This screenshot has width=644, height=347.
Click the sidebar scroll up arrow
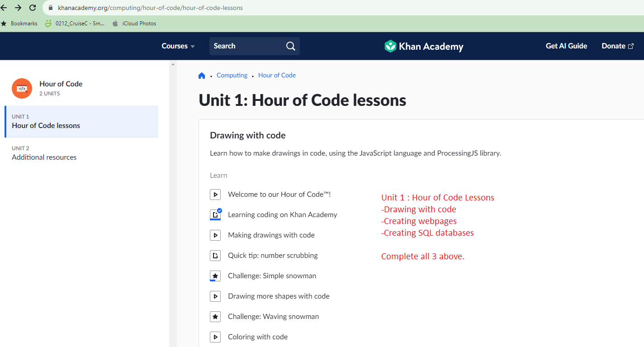click(x=172, y=65)
